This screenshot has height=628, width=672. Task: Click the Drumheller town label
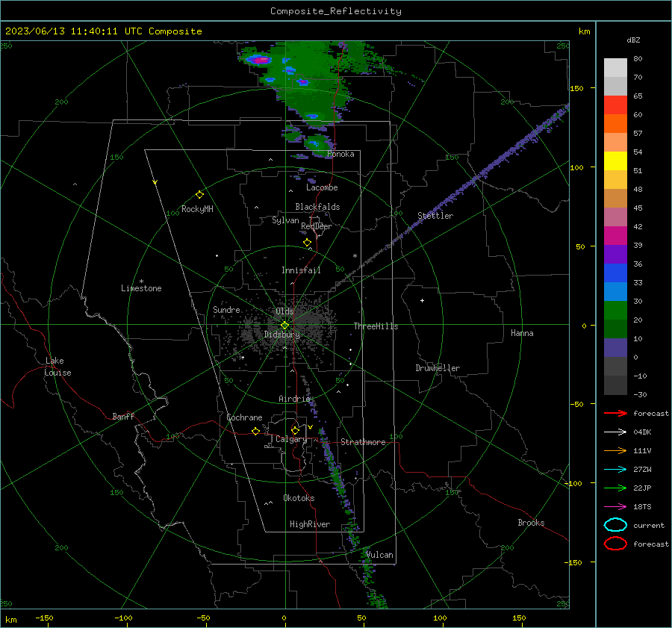pyautogui.click(x=438, y=368)
